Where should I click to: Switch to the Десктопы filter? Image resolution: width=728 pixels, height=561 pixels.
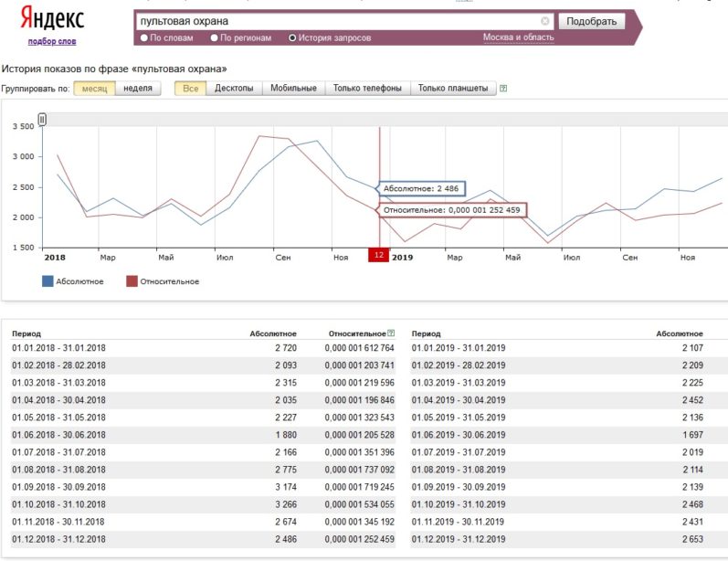tap(234, 89)
